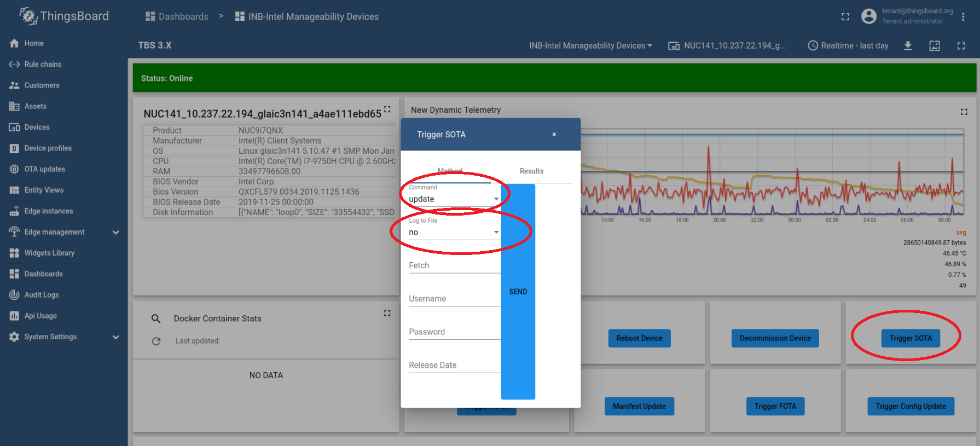980x446 pixels.
Task: Click the 46.45 °C legend value
Action: click(x=954, y=253)
